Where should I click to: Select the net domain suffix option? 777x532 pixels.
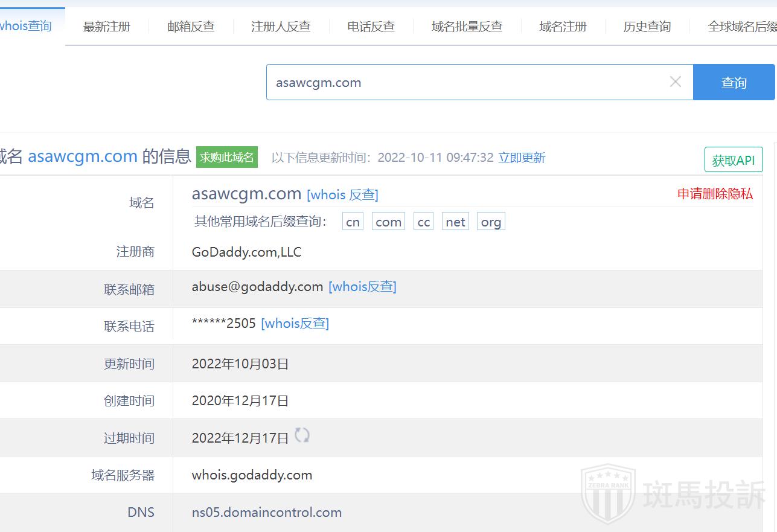[455, 222]
